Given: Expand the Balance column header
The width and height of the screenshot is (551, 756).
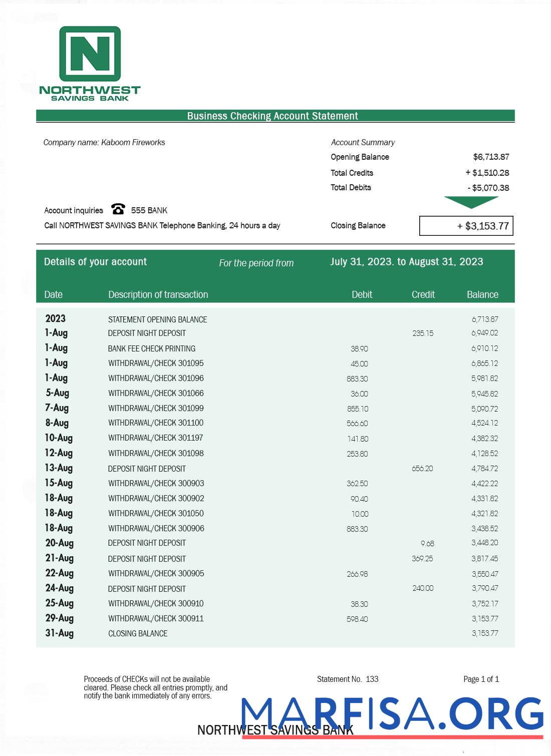Looking at the screenshot, I should pyautogui.click(x=482, y=295).
